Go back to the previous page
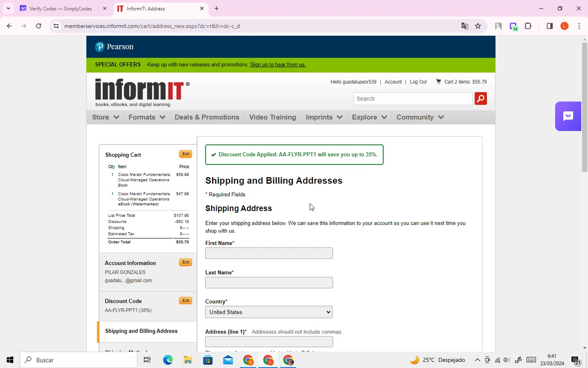 [x=9, y=26]
